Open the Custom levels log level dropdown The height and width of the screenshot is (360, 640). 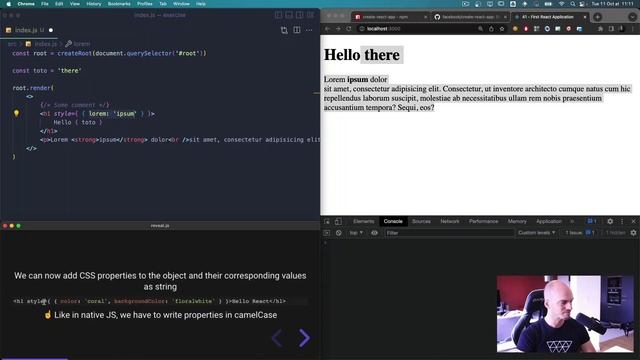pos(536,233)
